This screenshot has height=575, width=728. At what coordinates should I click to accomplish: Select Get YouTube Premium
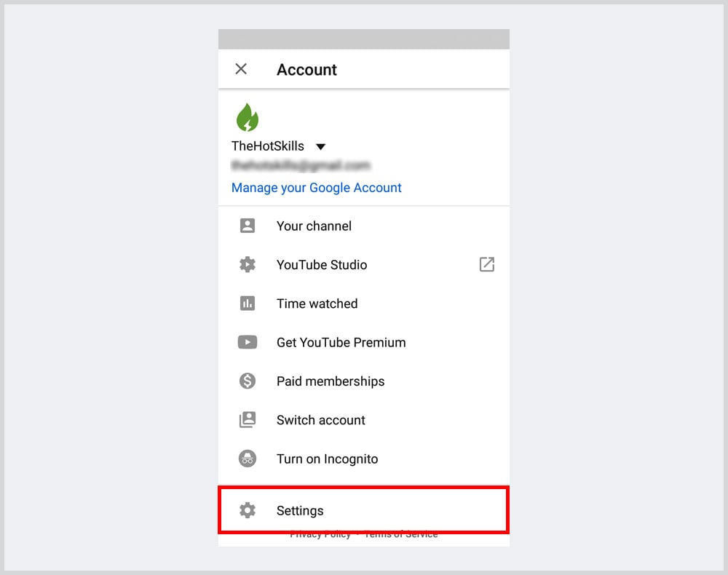click(x=364, y=343)
